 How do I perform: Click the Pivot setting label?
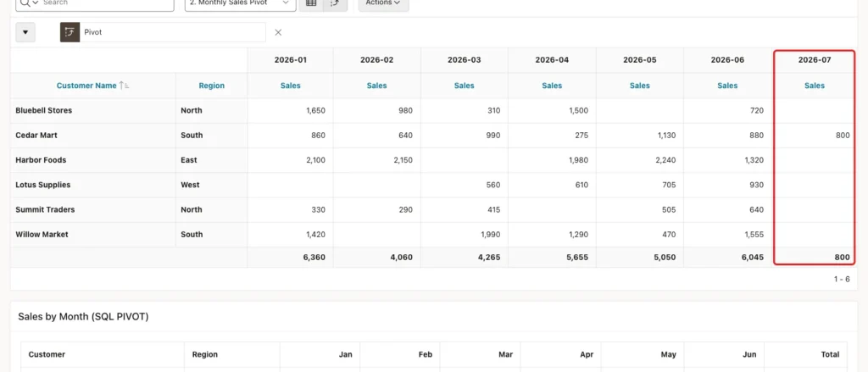click(x=93, y=32)
